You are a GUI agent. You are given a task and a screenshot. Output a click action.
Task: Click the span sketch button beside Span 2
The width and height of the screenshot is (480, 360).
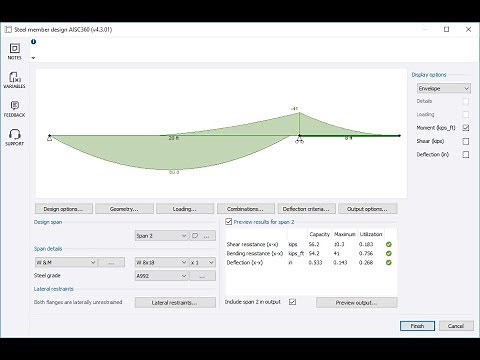195,236
